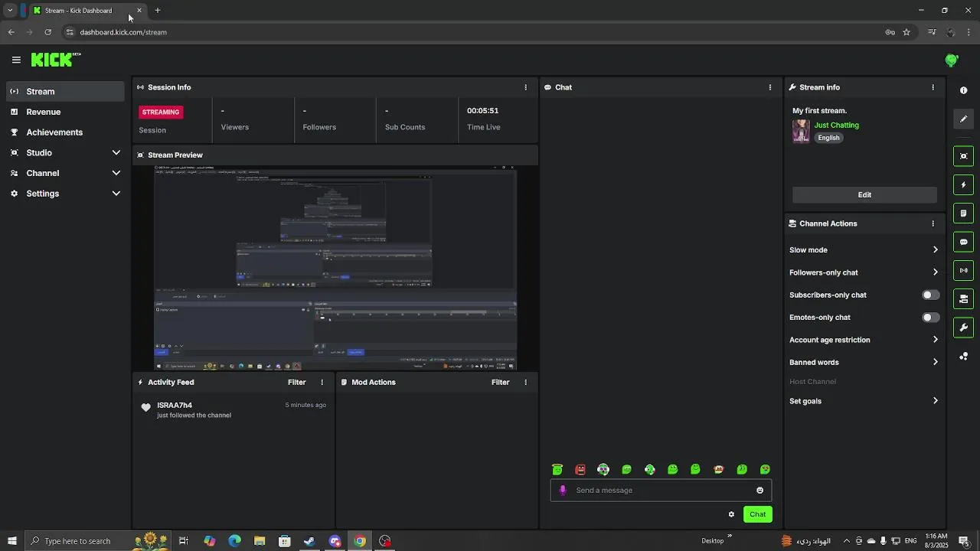Screen dimensions: 980x551
Task: Click the Just Chatting category thumbnail
Action: pos(801,131)
